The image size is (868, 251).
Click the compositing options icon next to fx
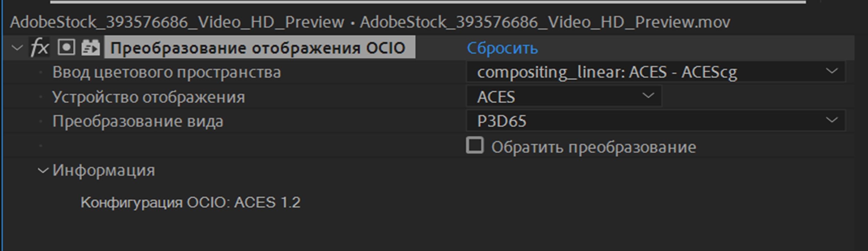click(66, 47)
